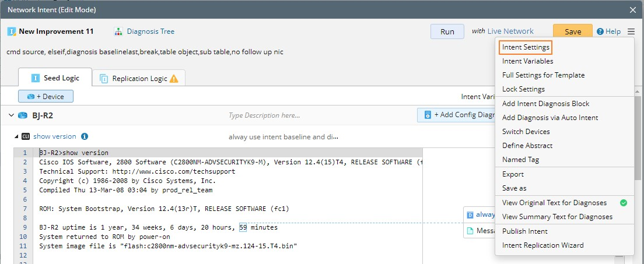Switch to the Replication Logic tab
The height and width of the screenshot is (264, 644).
point(139,79)
